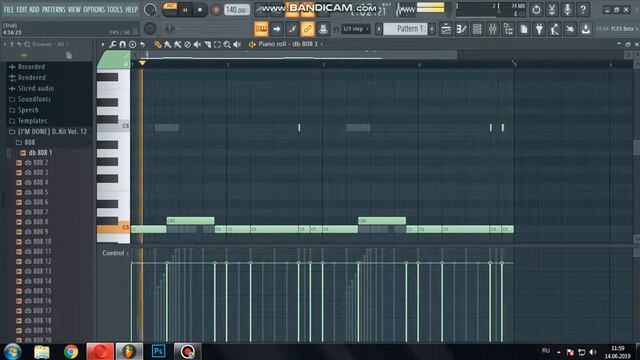Open the OPTIONS menu
The height and width of the screenshot is (360, 640).
94,9
